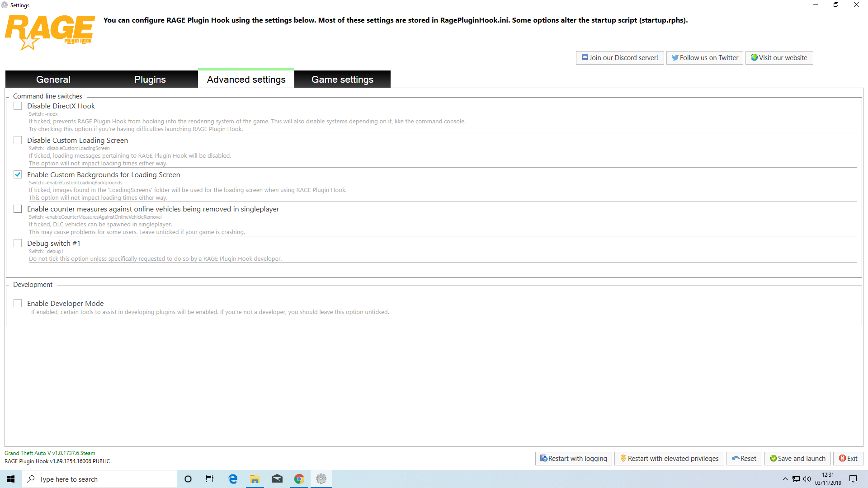Enable Developer Mode checkbox
868x488 pixels.
tap(18, 303)
